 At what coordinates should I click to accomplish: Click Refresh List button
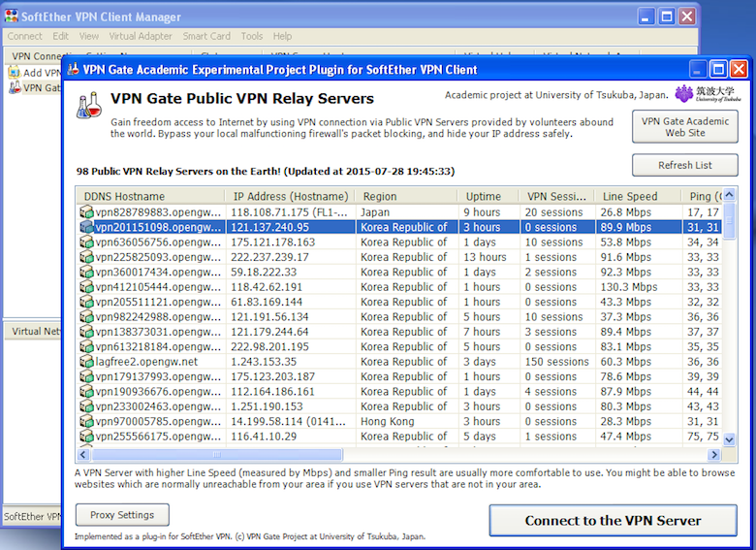pyautogui.click(x=684, y=165)
